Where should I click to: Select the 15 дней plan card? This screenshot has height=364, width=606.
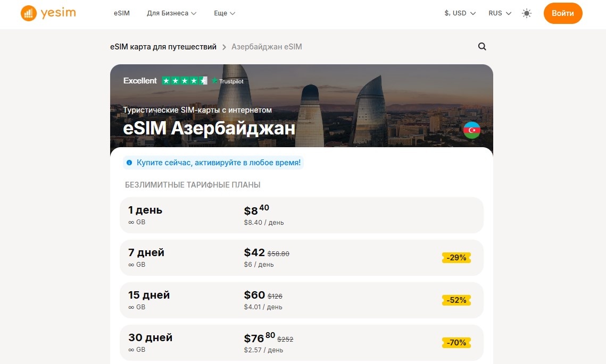tap(302, 300)
